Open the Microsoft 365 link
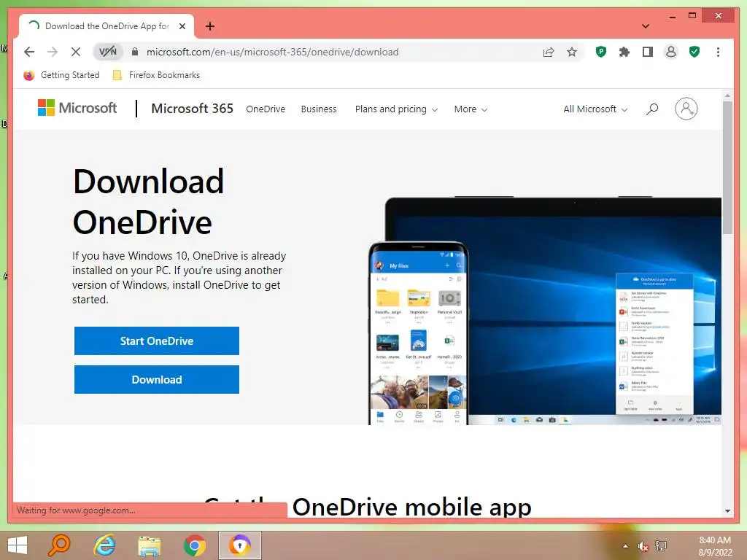 click(x=192, y=109)
